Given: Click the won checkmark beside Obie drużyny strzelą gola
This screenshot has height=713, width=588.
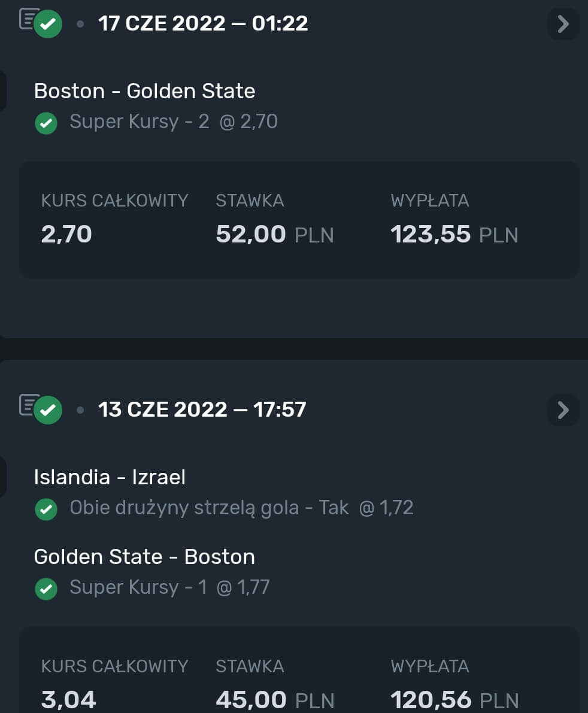Looking at the screenshot, I should (46, 509).
